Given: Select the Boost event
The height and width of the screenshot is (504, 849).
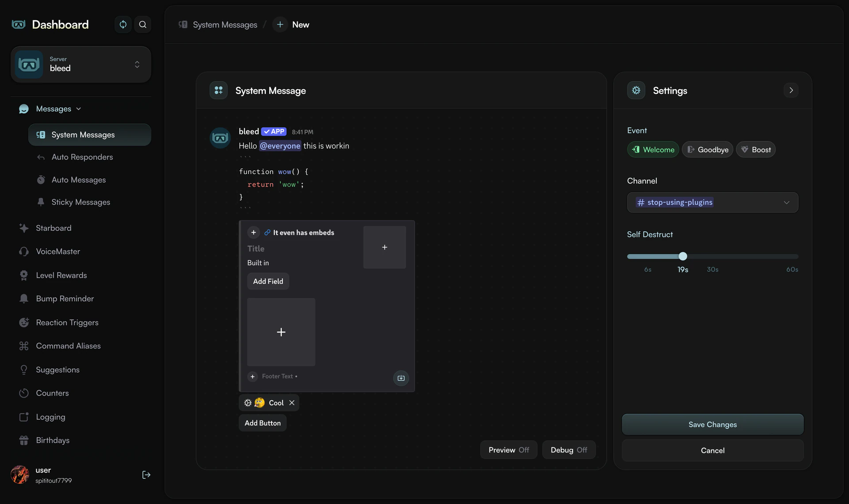Looking at the screenshot, I should click(x=756, y=149).
